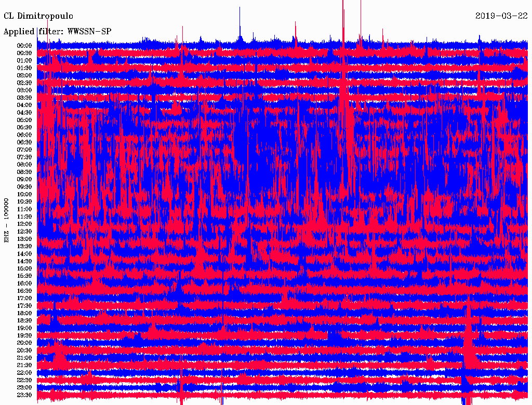The height and width of the screenshot is (405, 532).
Task: Select the 12:00 time label
Action: [24, 224]
